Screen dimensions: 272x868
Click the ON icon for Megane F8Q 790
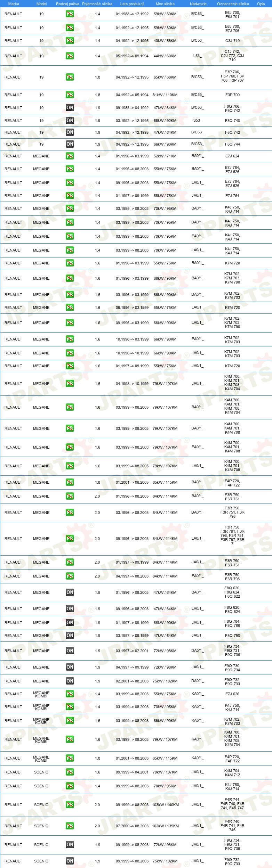click(x=70, y=636)
